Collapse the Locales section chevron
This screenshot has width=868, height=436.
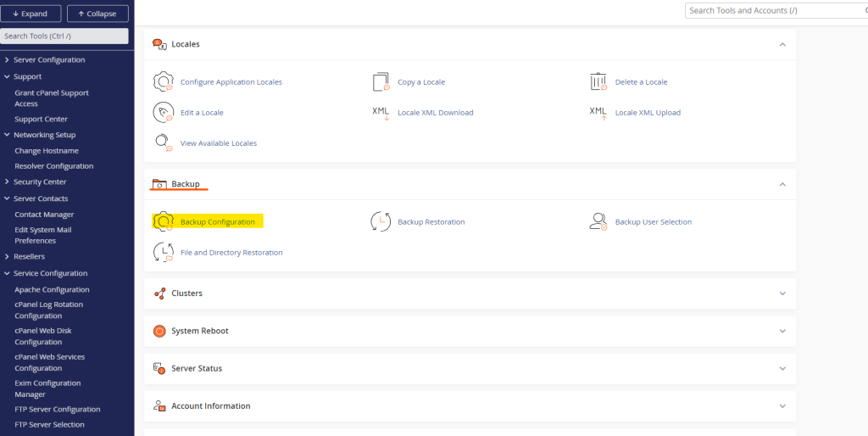tap(782, 44)
